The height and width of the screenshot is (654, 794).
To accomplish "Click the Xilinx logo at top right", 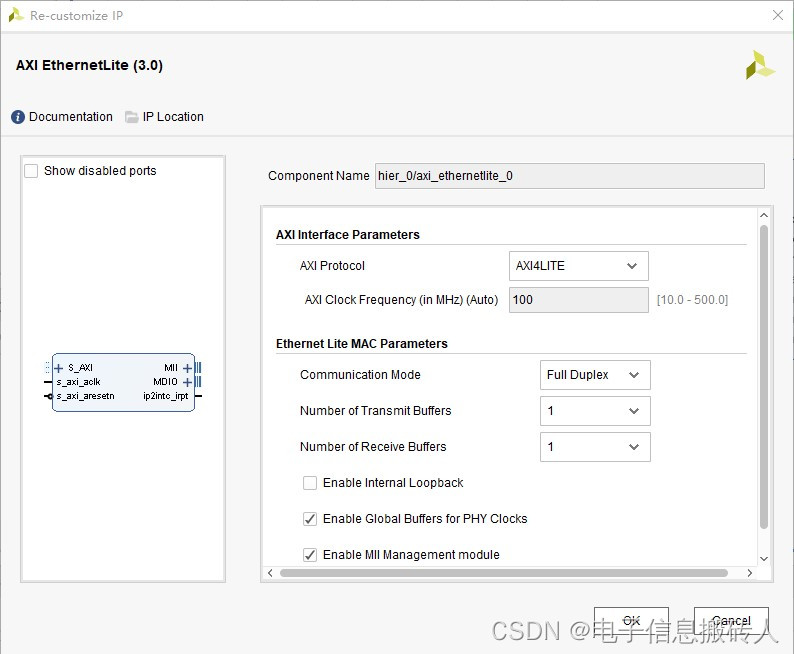I will (x=760, y=65).
